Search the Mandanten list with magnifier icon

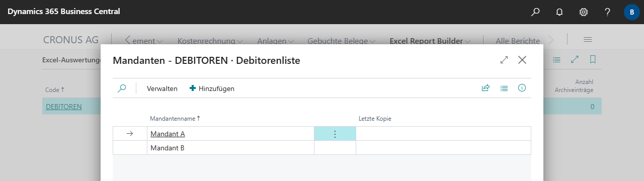pos(122,88)
